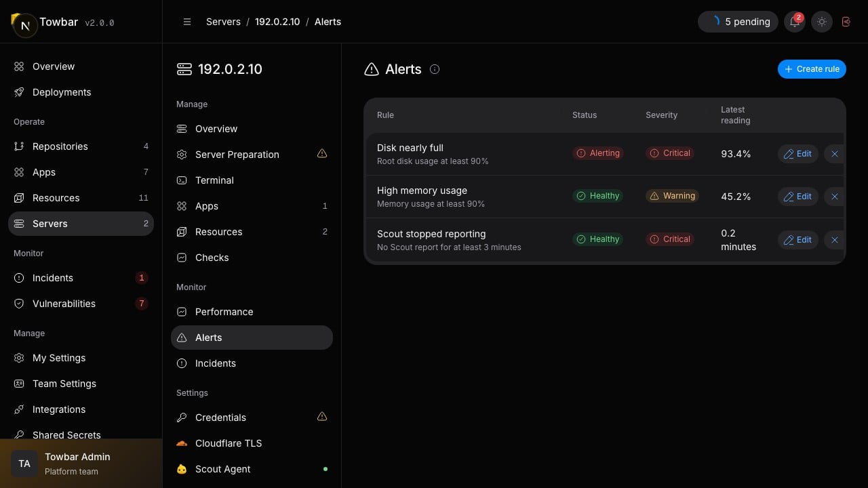Toggle the sidebar hamburger menu icon
868x488 pixels.
point(187,22)
